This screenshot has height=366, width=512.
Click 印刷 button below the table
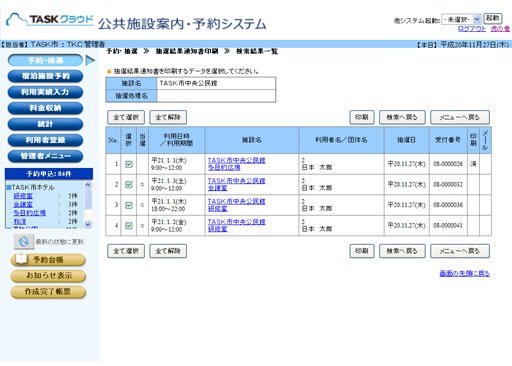tap(362, 251)
